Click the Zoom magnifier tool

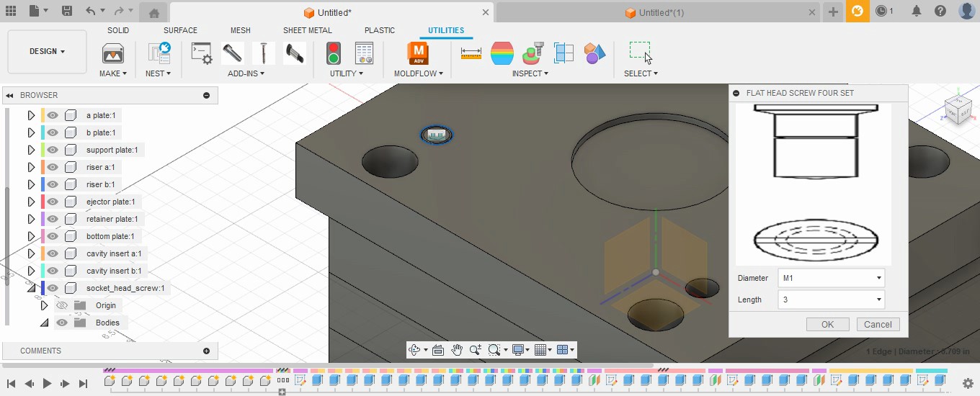[476, 350]
